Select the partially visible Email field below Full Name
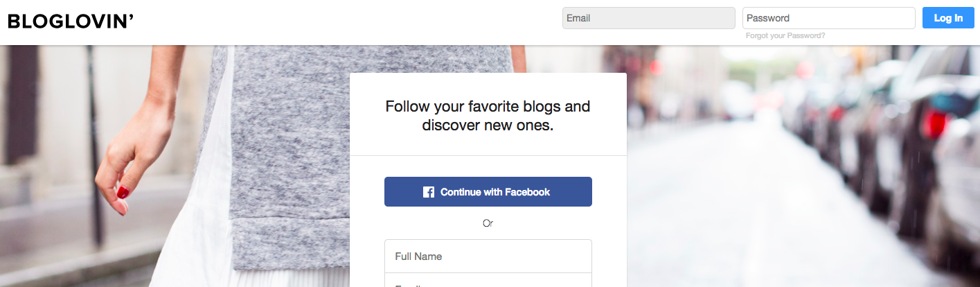This screenshot has height=287, width=980. 488,281
